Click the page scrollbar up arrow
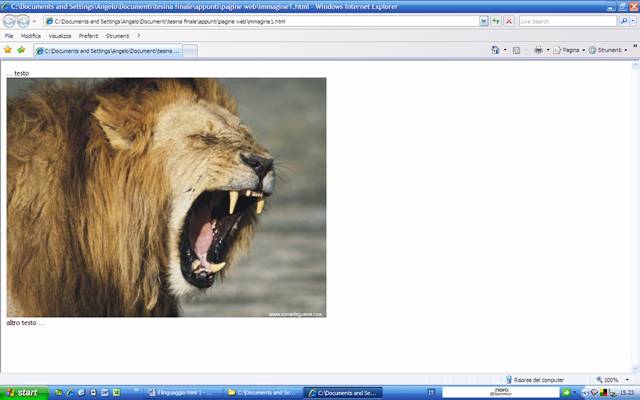The height and width of the screenshot is (400, 640). pos(635,66)
